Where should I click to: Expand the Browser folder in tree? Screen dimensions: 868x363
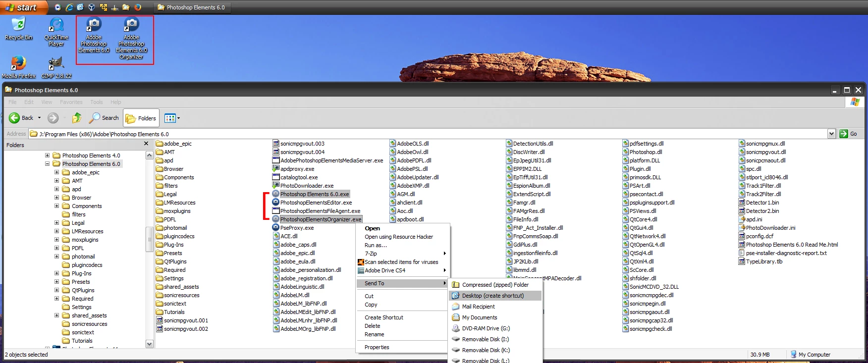[x=56, y=197]
